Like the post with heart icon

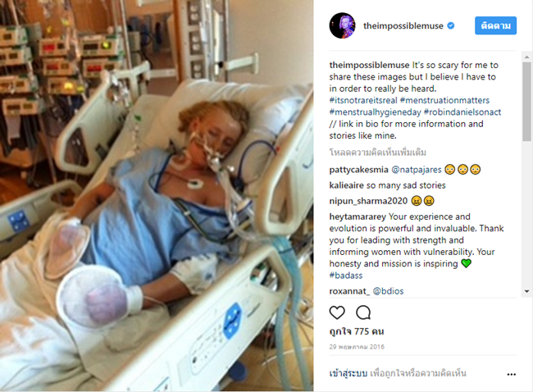coord(337,312)
